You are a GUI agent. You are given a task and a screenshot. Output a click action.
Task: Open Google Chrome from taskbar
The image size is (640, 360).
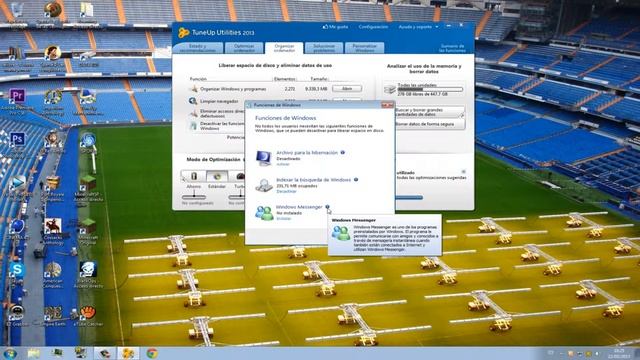152,353
